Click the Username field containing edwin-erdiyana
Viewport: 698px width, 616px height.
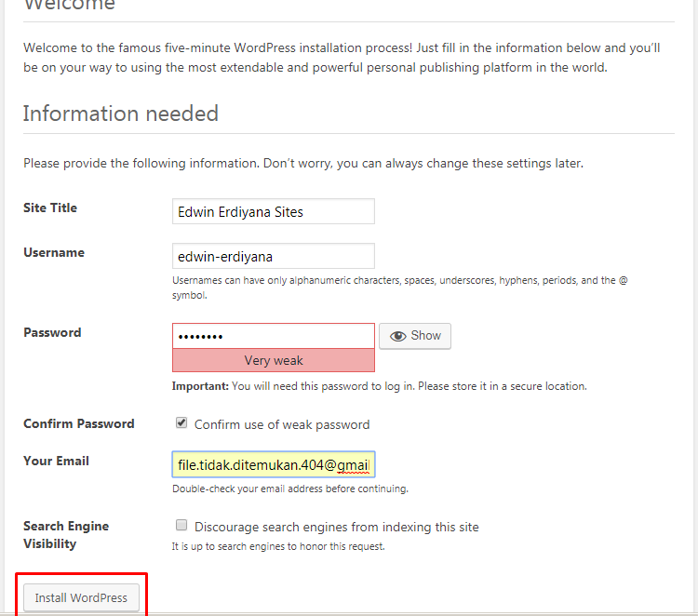pyautogui.click(x=274, y=256)
